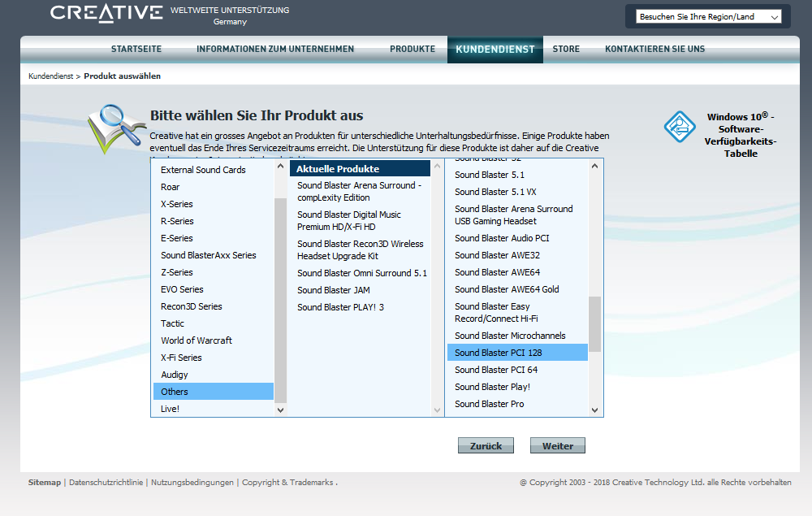The width and height of the screenshot is (812, 516).
Task: Click down arrow of category list scrollbar
Action: (281, 410)
